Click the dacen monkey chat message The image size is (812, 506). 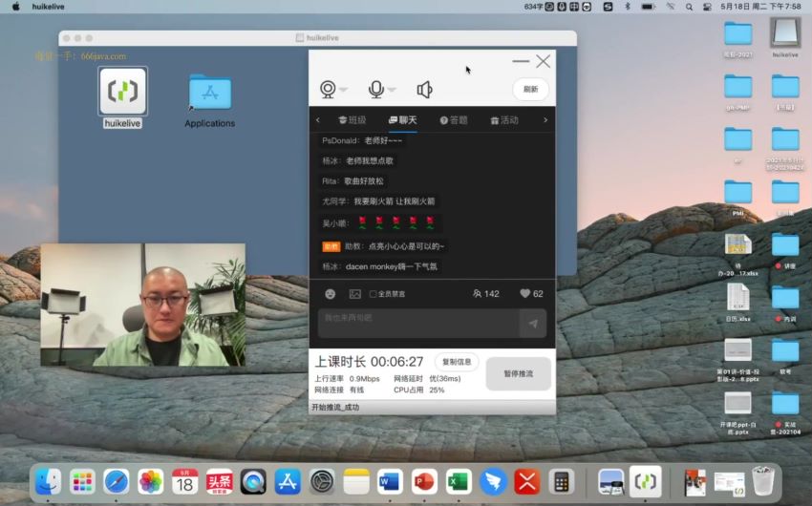tap(379, 266)
